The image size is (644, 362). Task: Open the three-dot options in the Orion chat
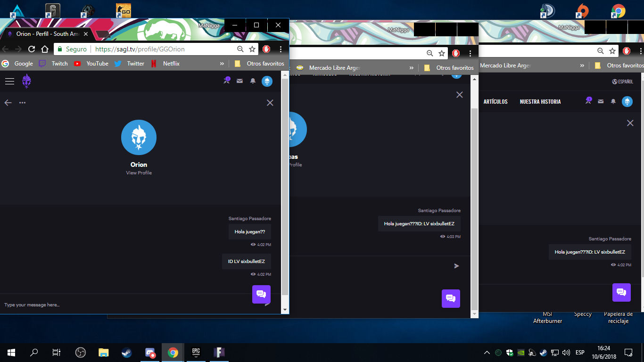tap(22, 103)
